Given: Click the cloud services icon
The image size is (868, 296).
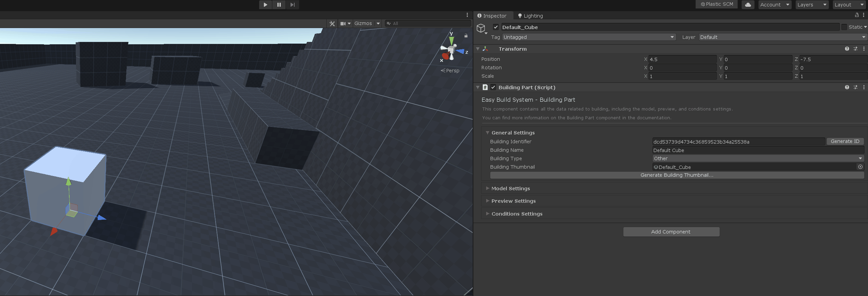Looking at the screenshot, I should (748, 5).
